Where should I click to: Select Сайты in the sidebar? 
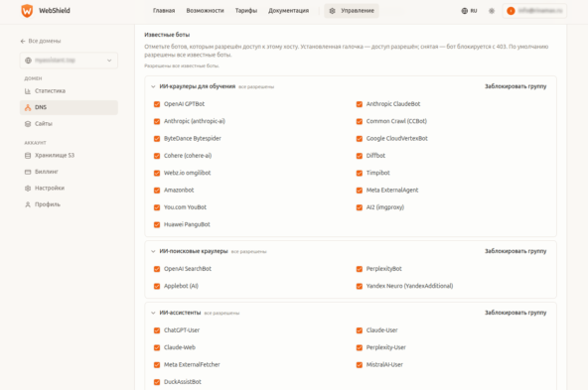(69, 124)
